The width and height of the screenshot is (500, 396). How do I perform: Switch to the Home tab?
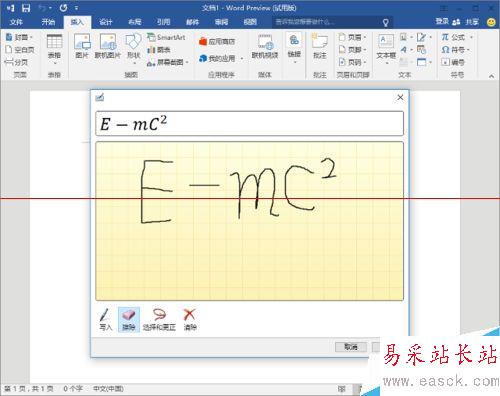pos(48,22)
